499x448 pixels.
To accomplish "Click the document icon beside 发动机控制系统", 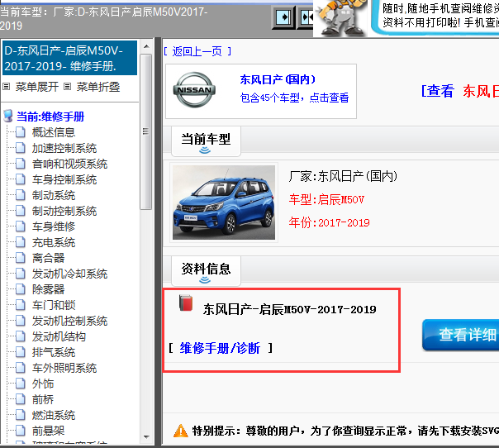I will tap(21, 321).
